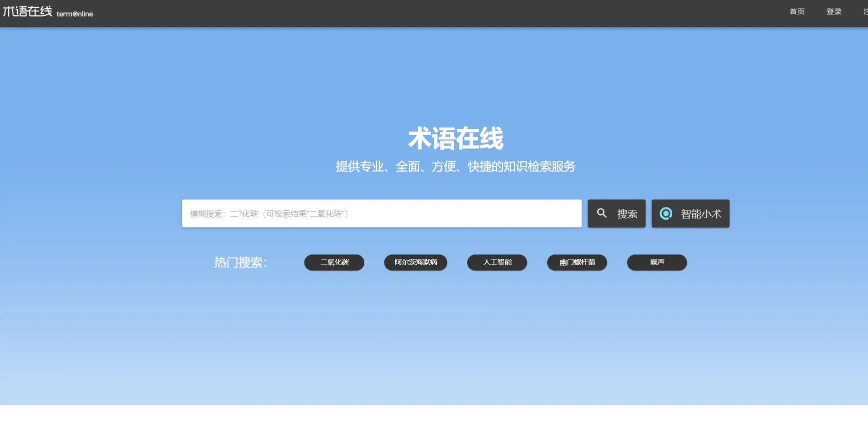This screenshot has width=868, height=437.
Task: Select hot search tag 阿尔茨海默病
Action: coord(415,262)
